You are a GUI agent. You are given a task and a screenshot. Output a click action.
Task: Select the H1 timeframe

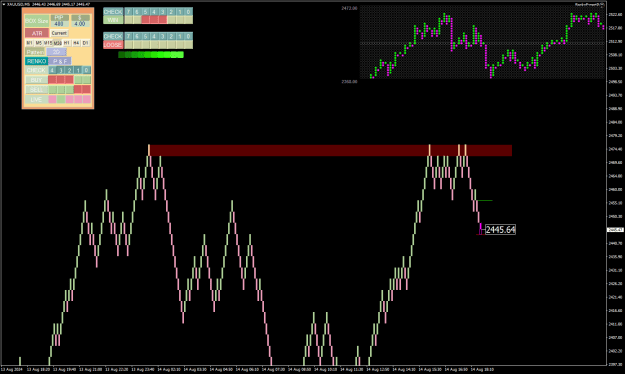pyautogui.click(x=67, y=43)
